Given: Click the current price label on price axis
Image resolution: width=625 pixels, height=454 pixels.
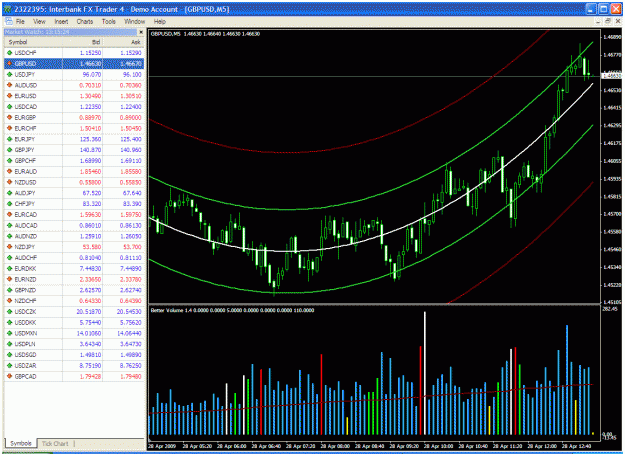Looking at the screenshot, I should coord(612,76).
